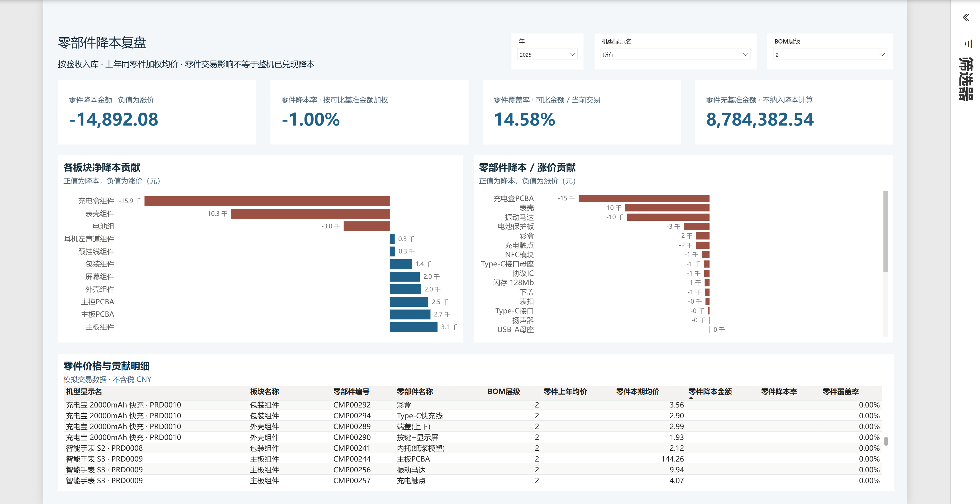Screen dimensions: 980x504
Task: Open the 年 slicer dropdown showing 2025
Action: 547,54
